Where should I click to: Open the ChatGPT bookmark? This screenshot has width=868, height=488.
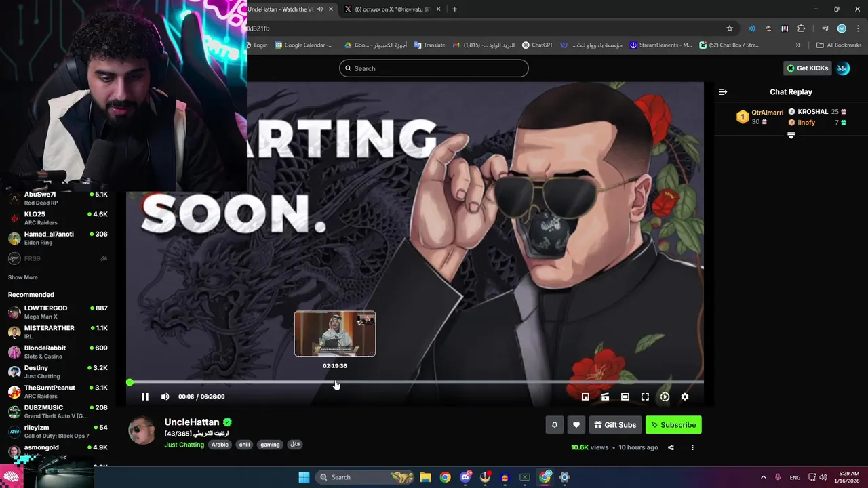(x=537, y=45)
